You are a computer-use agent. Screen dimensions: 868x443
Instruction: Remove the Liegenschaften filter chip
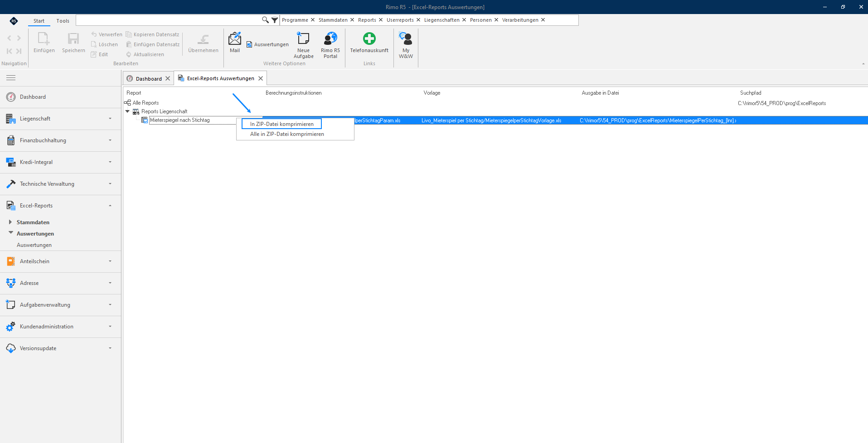coord(464,20)
